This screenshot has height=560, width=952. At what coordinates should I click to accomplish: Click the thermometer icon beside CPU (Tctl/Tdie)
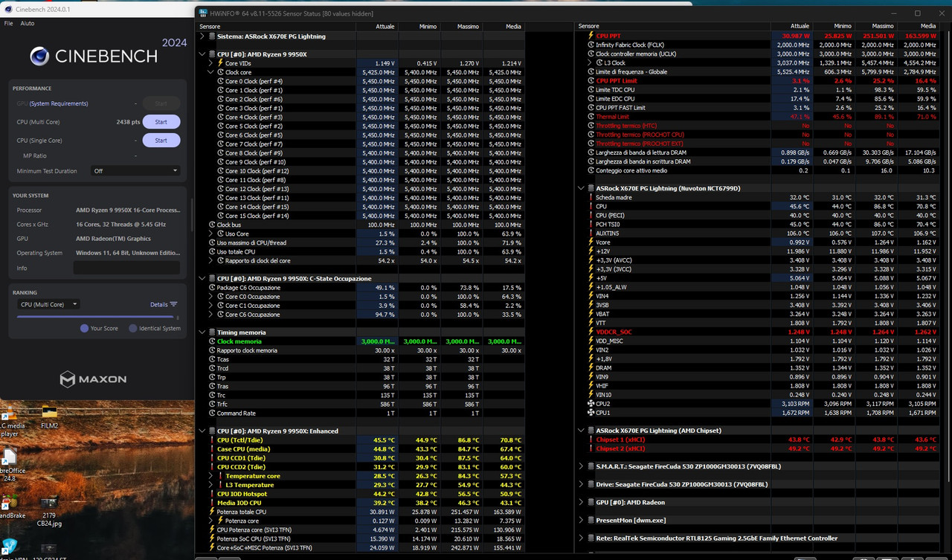click(x=212, y=440)
